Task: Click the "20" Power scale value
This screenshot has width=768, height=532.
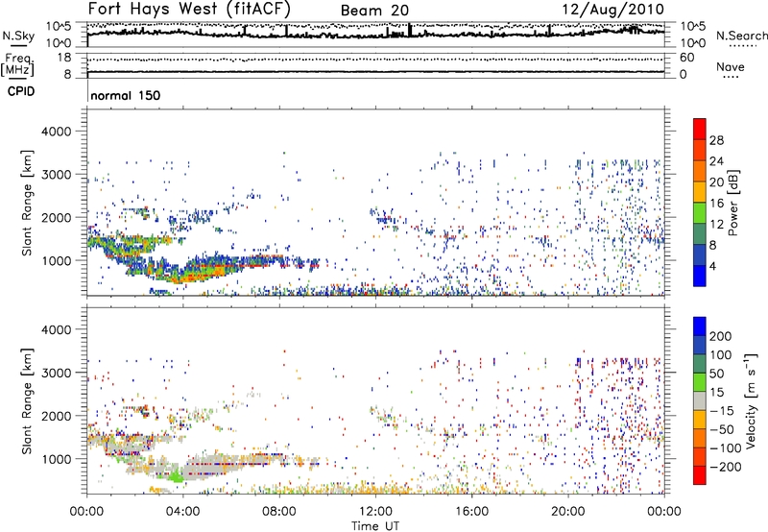Action: click(716, 182)
